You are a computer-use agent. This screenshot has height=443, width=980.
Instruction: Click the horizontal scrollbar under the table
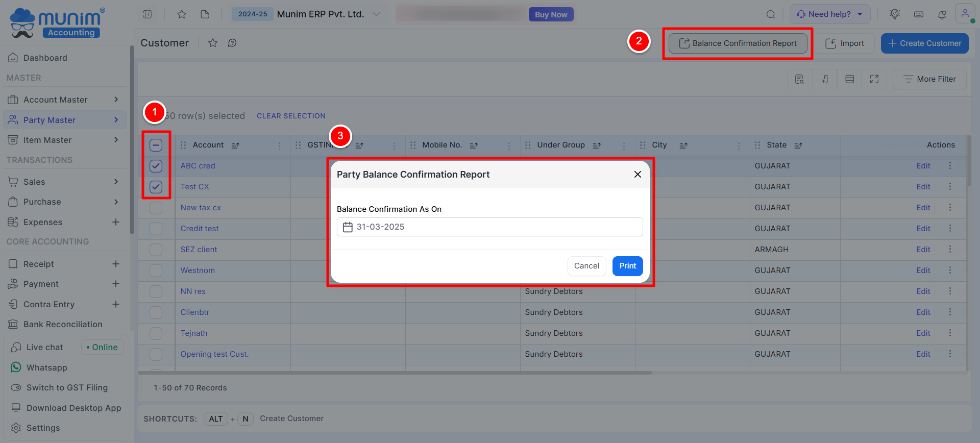(x=395, y=373)
